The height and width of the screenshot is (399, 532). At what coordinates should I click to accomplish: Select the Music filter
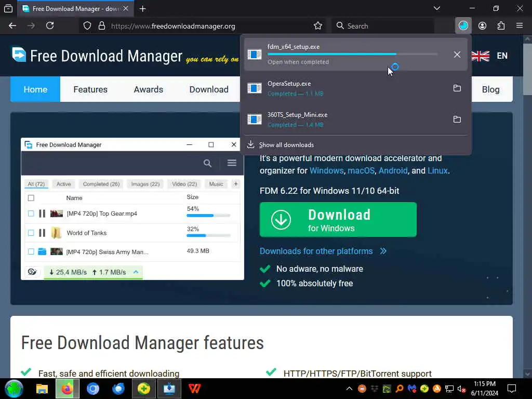216,184
